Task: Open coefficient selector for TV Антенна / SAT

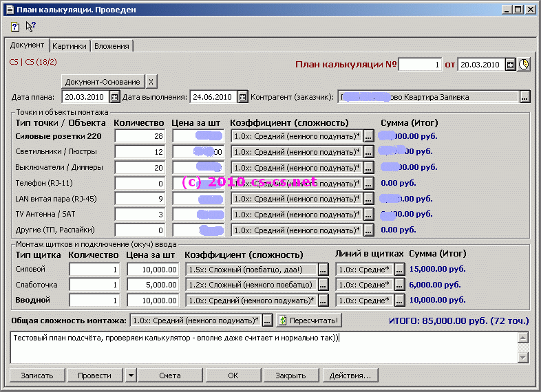Action: tap(368, 215)
